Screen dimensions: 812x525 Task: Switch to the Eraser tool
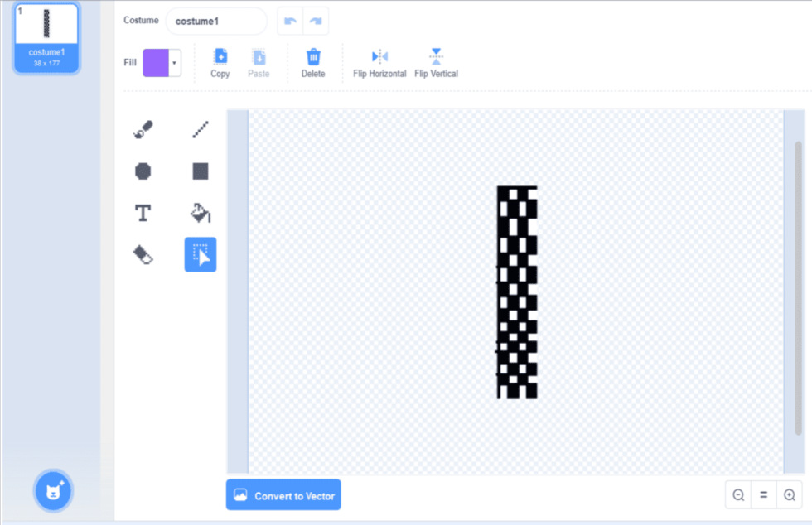[x=142, y=254]
